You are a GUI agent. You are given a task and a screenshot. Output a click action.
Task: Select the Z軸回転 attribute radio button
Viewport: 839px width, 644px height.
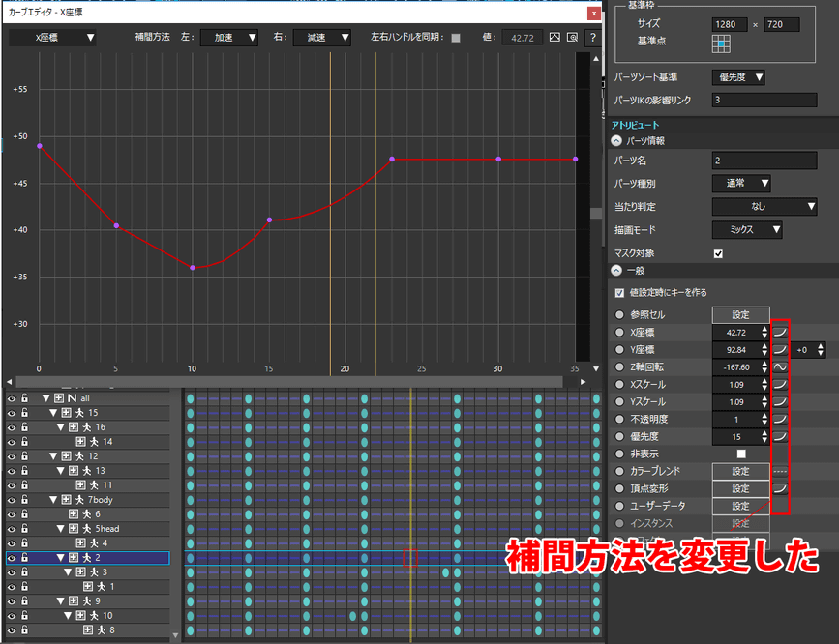(619, 366)
